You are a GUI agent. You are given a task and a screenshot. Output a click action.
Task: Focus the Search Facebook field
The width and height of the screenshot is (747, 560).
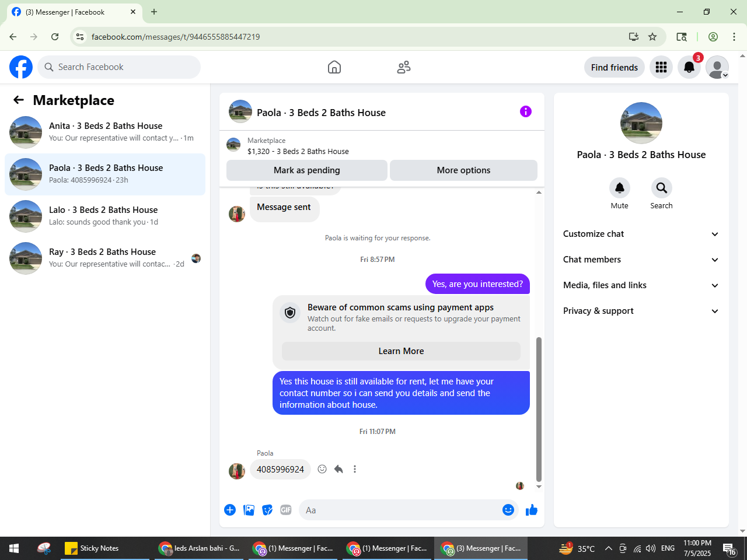pyautogui.click(x=119, y=67)
